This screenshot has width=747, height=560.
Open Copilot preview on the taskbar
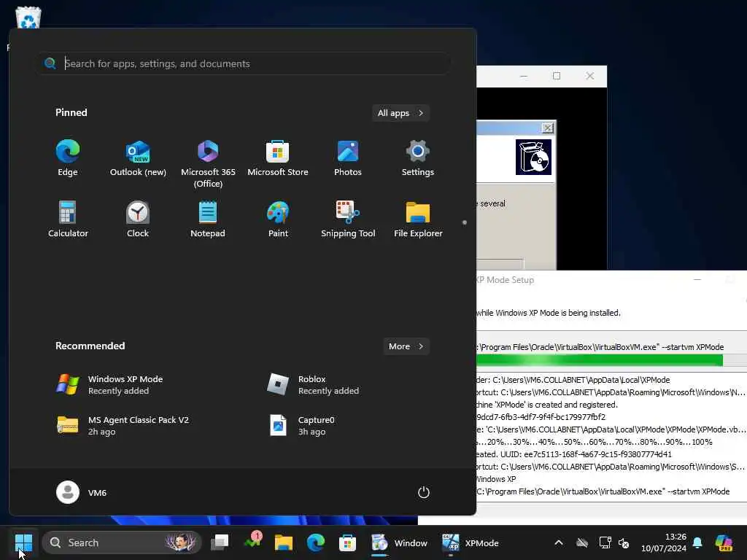click(724, 542)
